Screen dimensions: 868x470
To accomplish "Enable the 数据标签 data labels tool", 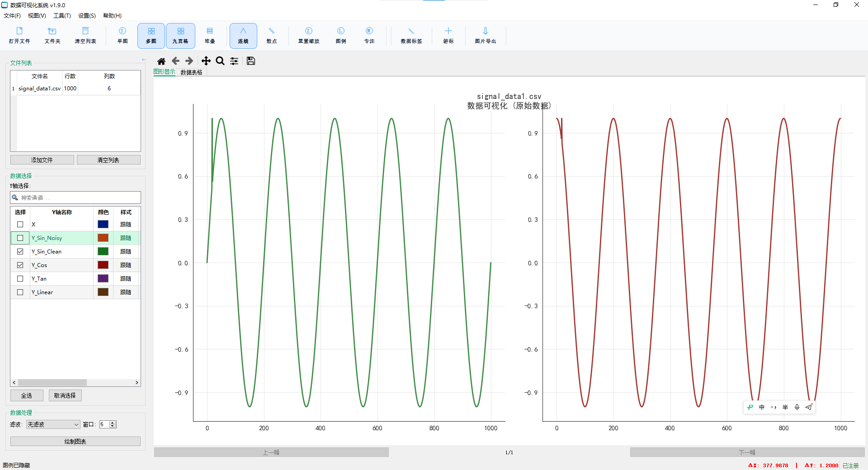I will point(411,35).
